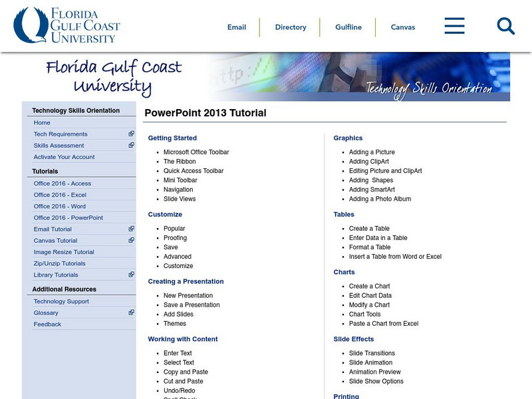Click the Feedback sidebar link
The width and height of the screenshot is (532, 399).
[47, 324]
